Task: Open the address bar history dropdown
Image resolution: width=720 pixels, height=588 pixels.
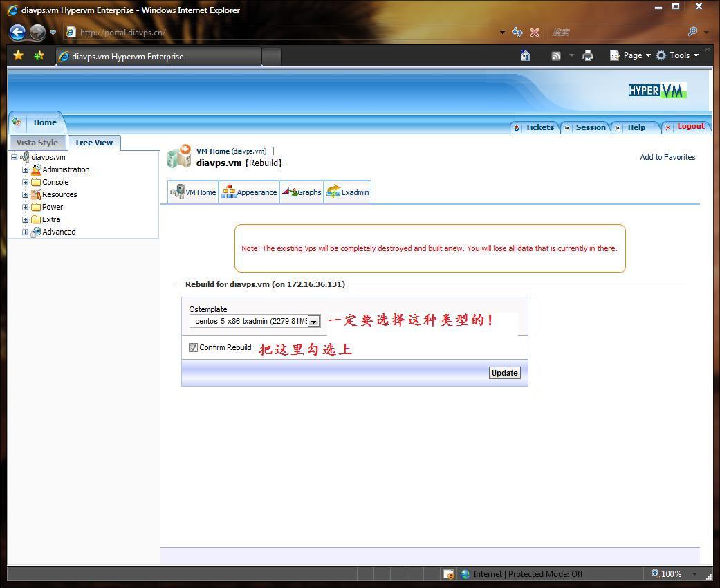Action: click(502, 33)
